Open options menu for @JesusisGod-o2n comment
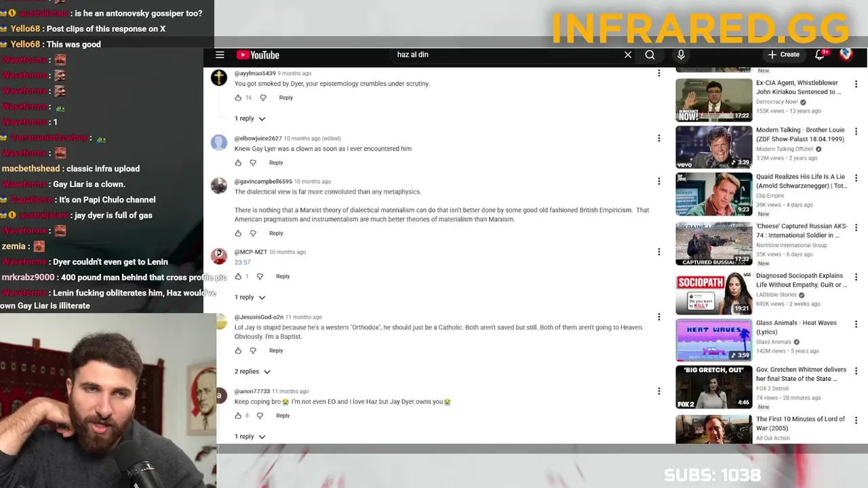The width and height of the screenshot is (868, 488). coord(658,317)
